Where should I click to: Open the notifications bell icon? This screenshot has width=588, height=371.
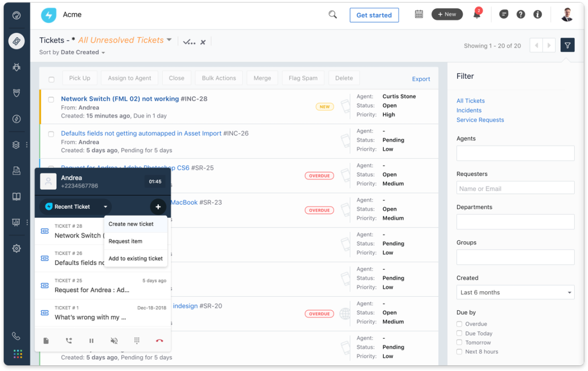(477, 15)
